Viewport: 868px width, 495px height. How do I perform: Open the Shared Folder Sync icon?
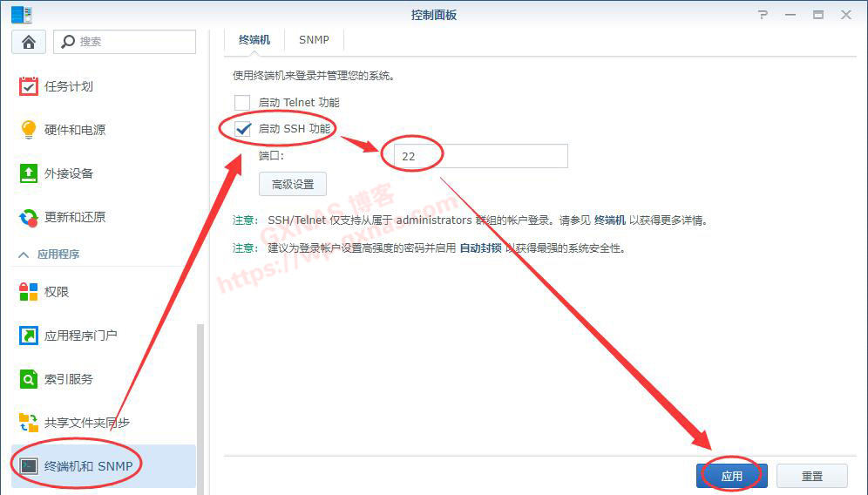[x=28, y=423]
